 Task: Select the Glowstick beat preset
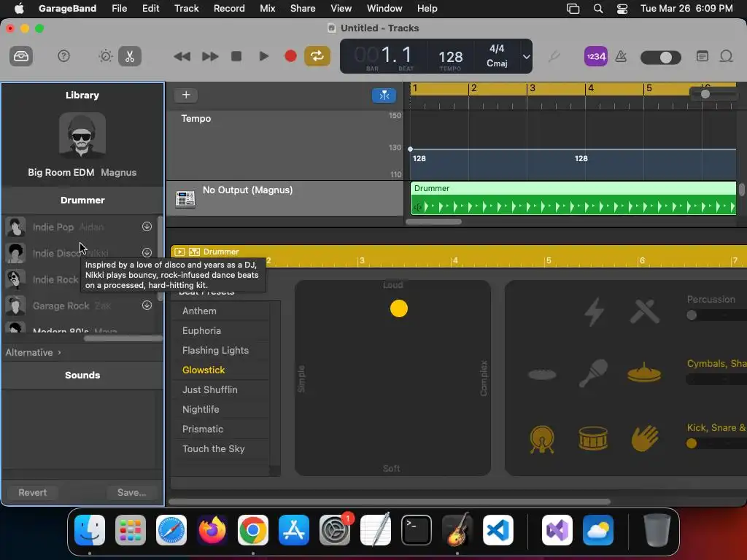coord(222,370)
